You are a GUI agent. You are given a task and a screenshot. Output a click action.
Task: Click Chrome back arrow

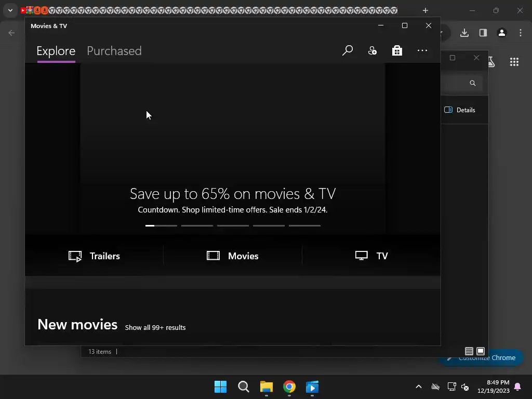point(11,33)
